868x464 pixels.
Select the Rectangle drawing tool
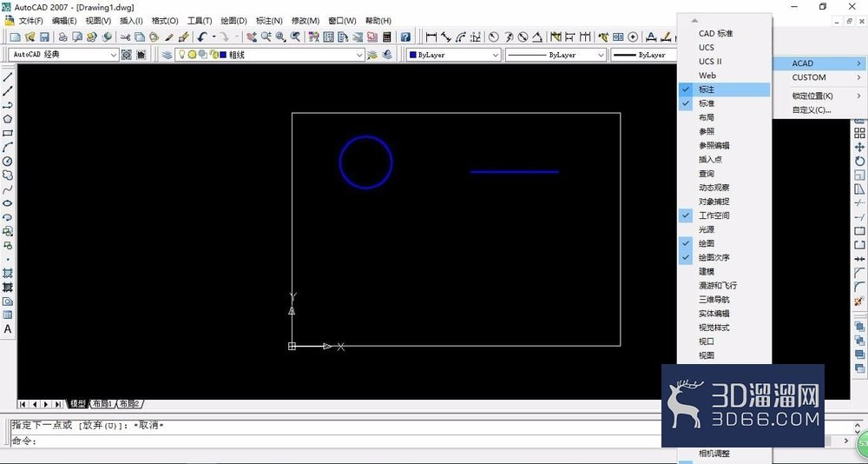click(x=8, y=133)
